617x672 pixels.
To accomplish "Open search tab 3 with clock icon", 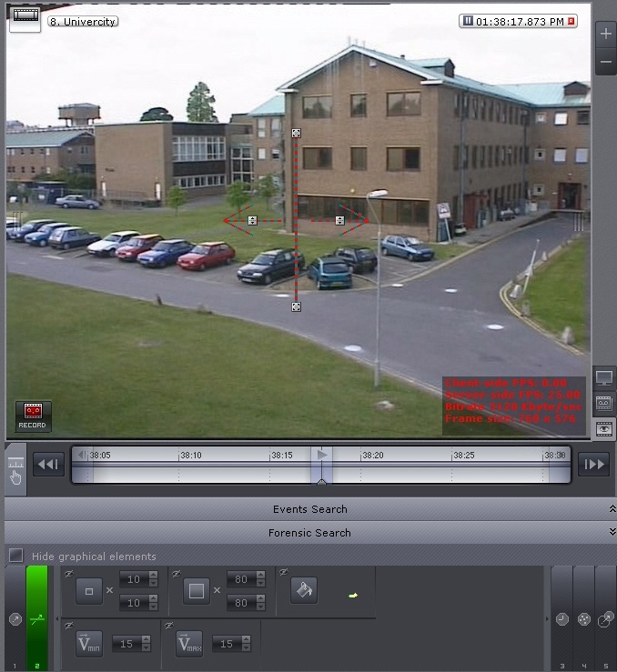I will click(561, 618).
